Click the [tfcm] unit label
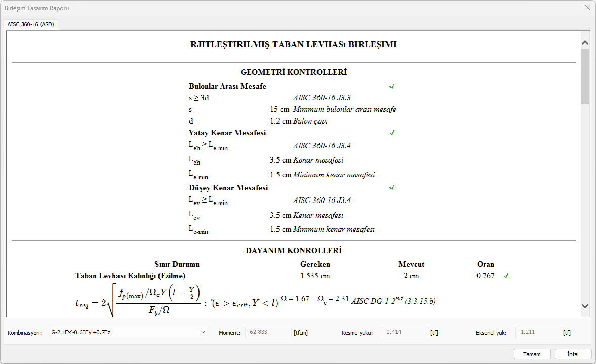Screen dimensions: 596x364 point(301,333)
